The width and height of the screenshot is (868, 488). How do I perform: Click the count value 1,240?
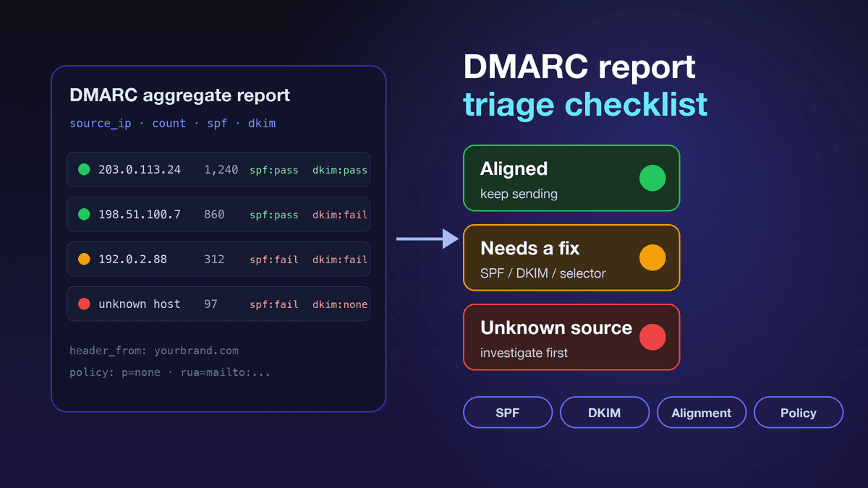point(221,170)
